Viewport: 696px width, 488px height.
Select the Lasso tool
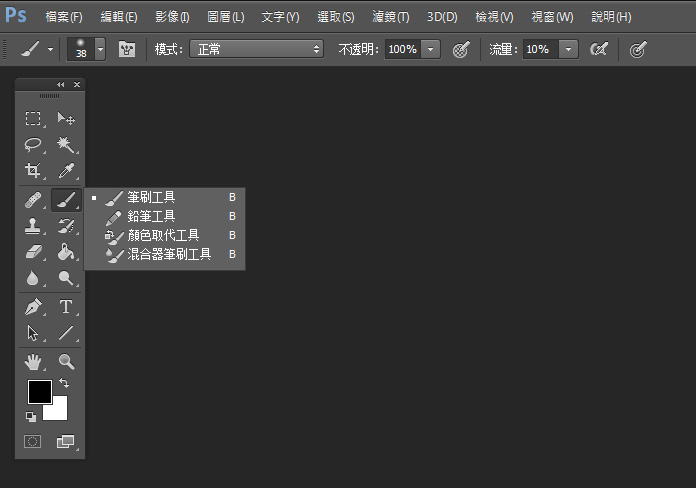(x=34, y=145)
